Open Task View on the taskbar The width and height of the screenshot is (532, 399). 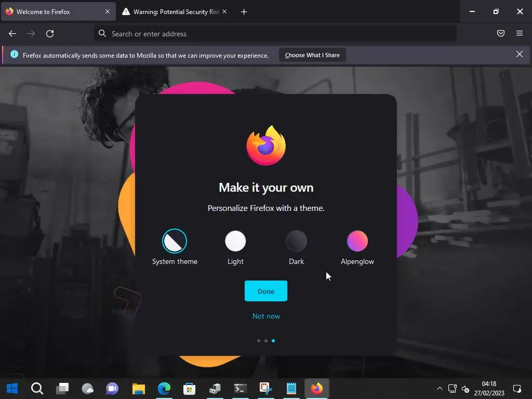click(62, 389)
